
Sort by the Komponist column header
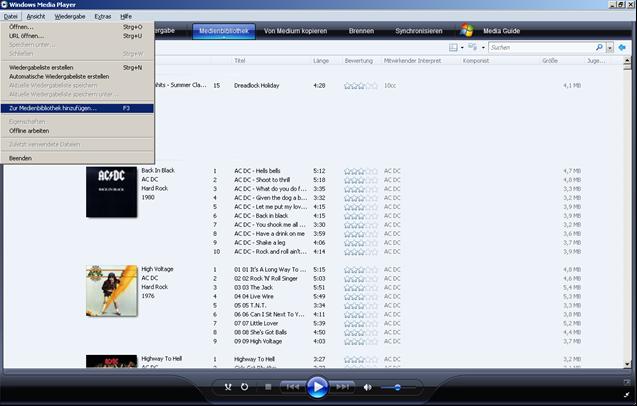pos(476,61)
